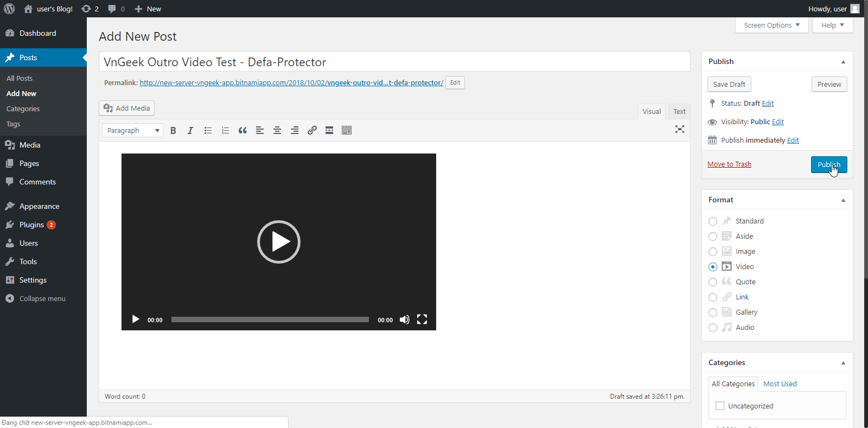Click the New plus item in the admin bar
The height and width of the screenshot is (428, 868).
click(x=148, y=9)
